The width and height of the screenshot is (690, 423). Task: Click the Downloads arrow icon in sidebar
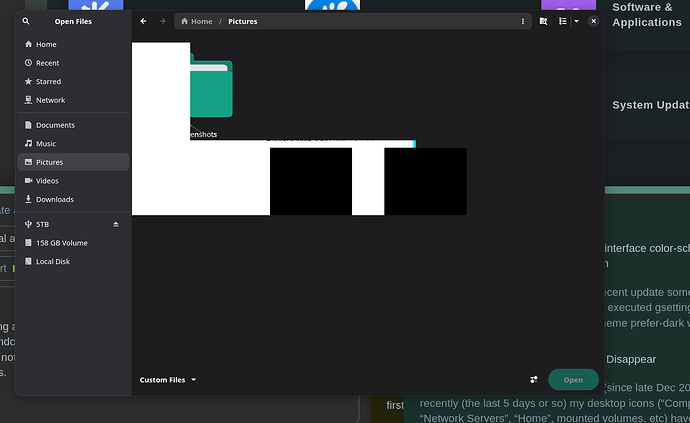point(28,199)
